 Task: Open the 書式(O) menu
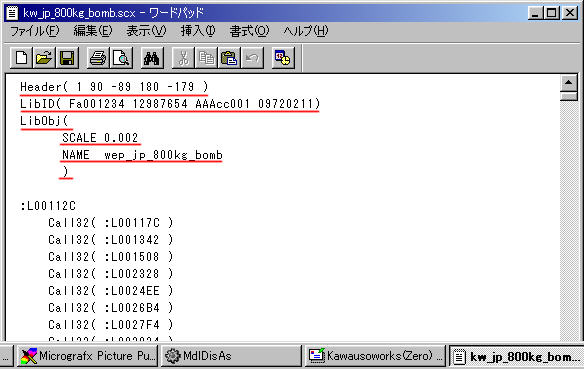249,31
